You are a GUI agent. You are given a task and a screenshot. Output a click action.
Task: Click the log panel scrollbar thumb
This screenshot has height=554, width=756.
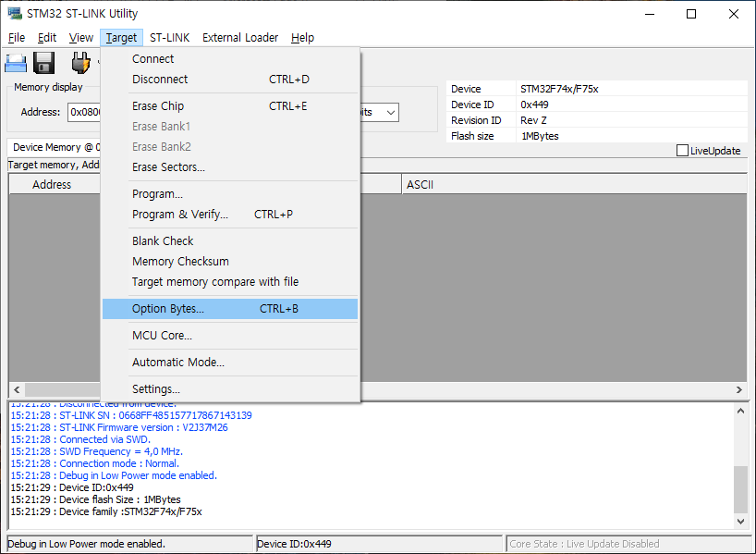click(x=740, y=489)
